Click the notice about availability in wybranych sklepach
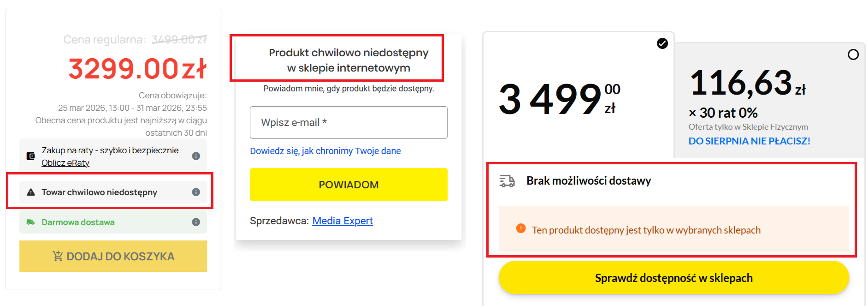Screen dimensions: 868x306 tap(646, 230)
